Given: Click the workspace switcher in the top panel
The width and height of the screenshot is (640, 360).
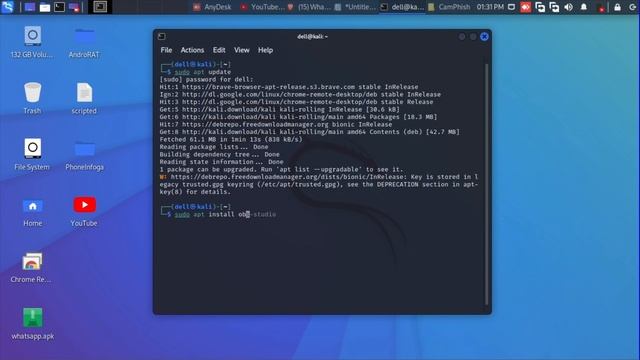Looking at the screenshot, I should 100,7.
